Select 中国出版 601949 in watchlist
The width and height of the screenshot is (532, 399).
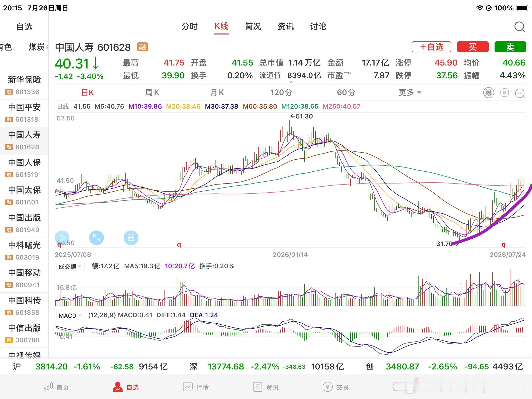(x=24, y=223)
